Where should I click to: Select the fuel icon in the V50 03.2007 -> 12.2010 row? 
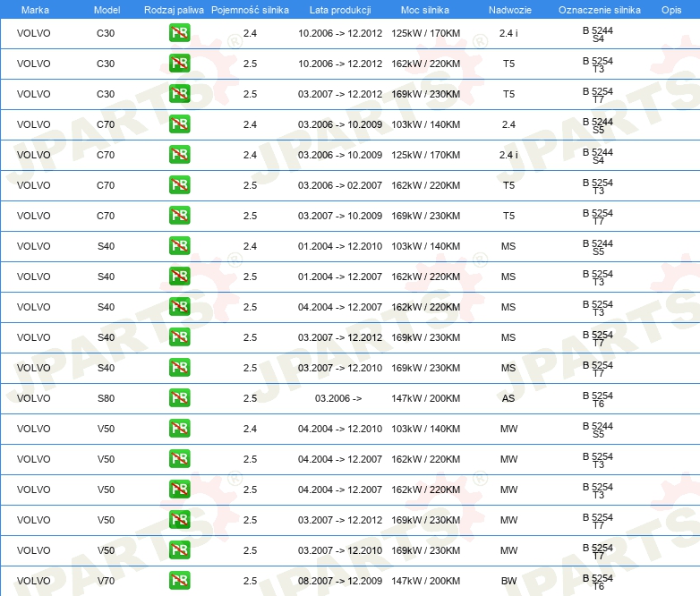[179, 550]
